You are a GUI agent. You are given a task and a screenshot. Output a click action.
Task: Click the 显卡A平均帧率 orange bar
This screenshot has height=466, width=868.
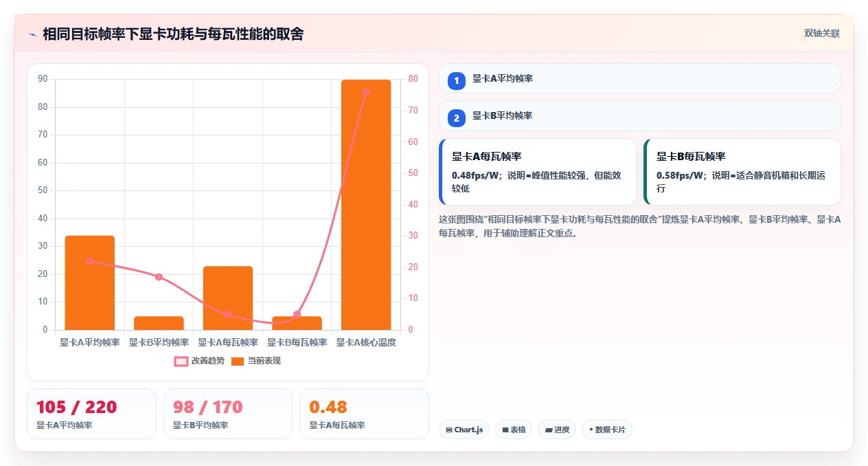click(x=90, y=282)
